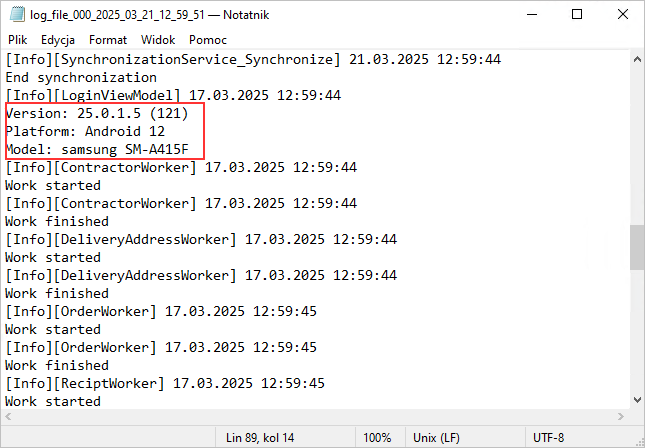Close the Notatnik window
Screen dimensions: 645x448
click(x=622, y=15)
